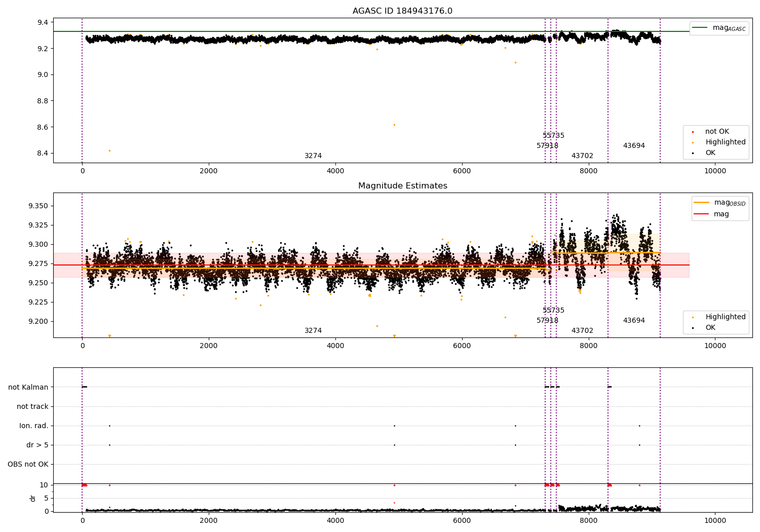Screen dimensions: 760x532
Task: Click OBSID label "43702" in middle plot
Action: tap(582, 331)
